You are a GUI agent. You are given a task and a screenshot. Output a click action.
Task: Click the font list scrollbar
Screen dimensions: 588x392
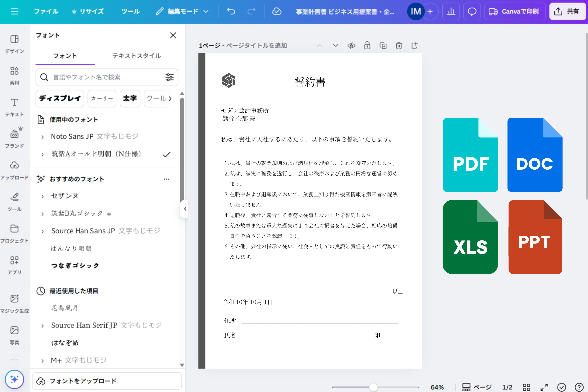182,150
